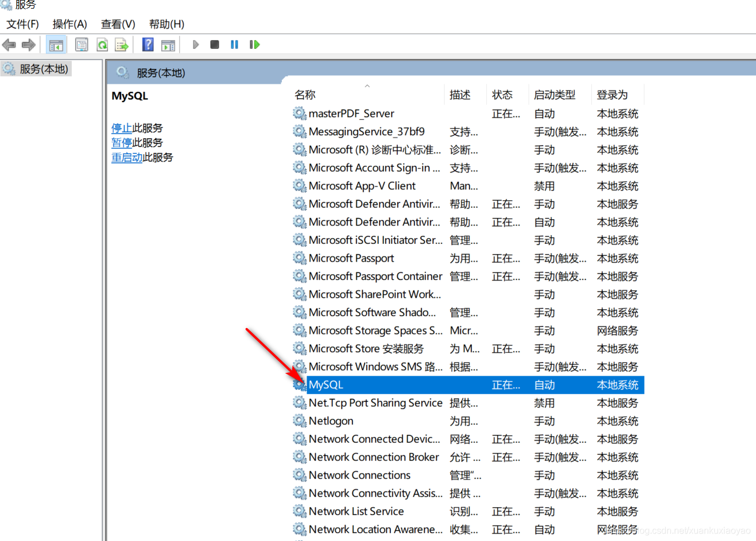
Task: Select Network Connectivity Assistant service
Action: coord(375,493)
